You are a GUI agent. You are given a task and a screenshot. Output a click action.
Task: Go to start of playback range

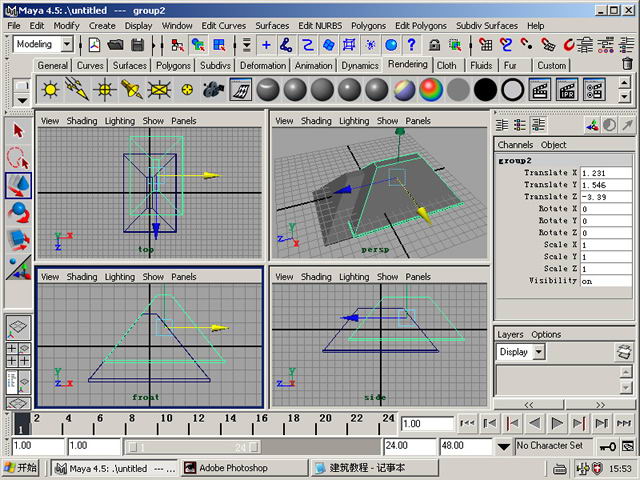pos(467,423)
